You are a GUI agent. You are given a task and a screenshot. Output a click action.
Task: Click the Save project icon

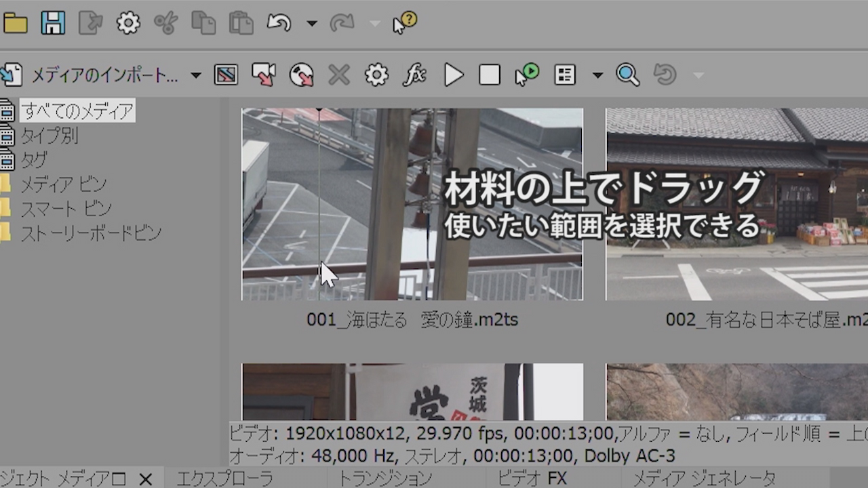[53, 23]
